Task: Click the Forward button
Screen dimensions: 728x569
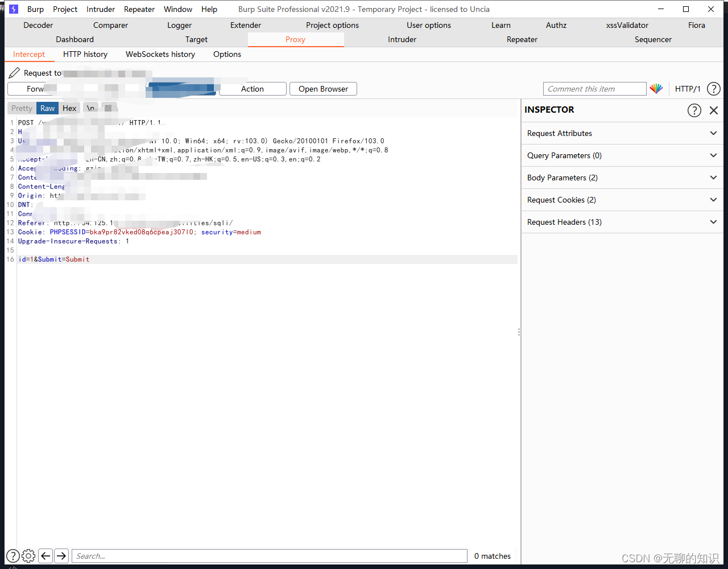Action: point(41,89)
